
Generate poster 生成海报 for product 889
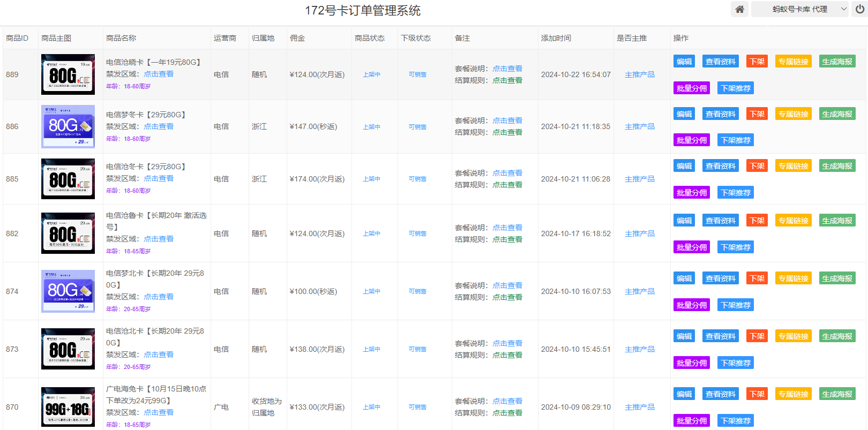coord(837,62)
